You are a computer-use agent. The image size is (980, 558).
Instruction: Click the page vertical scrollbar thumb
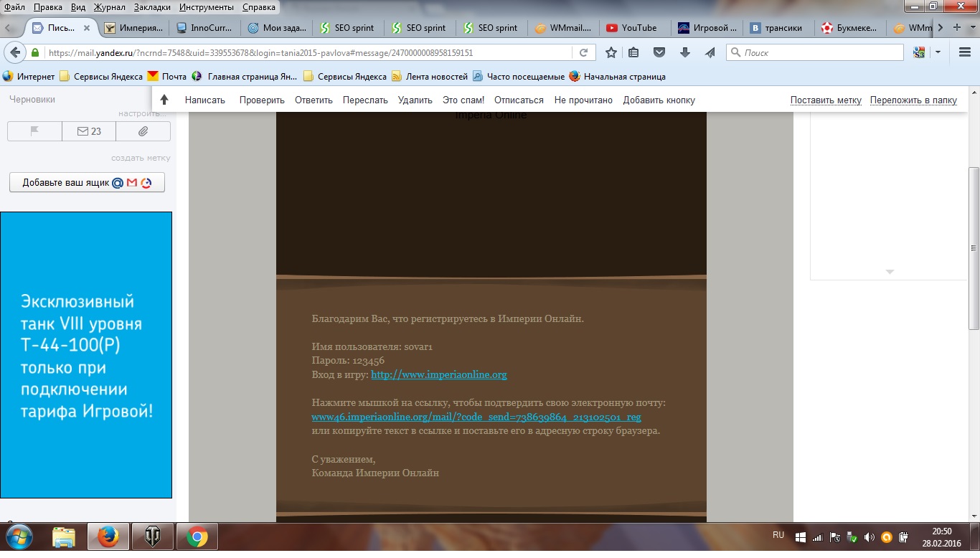[974, 247]
